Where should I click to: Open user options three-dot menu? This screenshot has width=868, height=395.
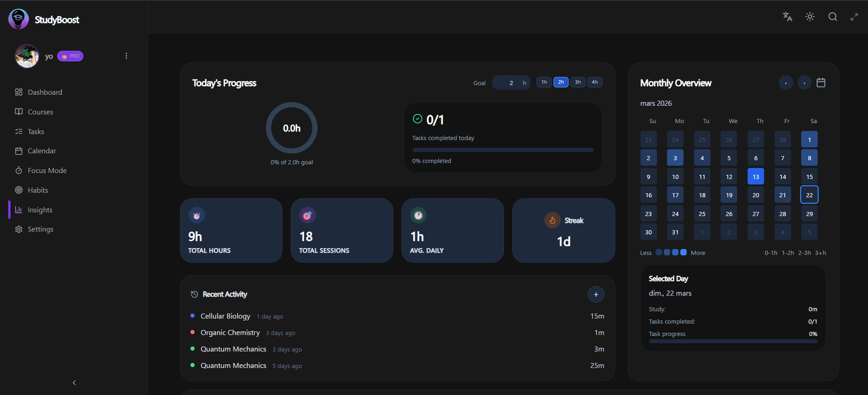click(126, 56)
